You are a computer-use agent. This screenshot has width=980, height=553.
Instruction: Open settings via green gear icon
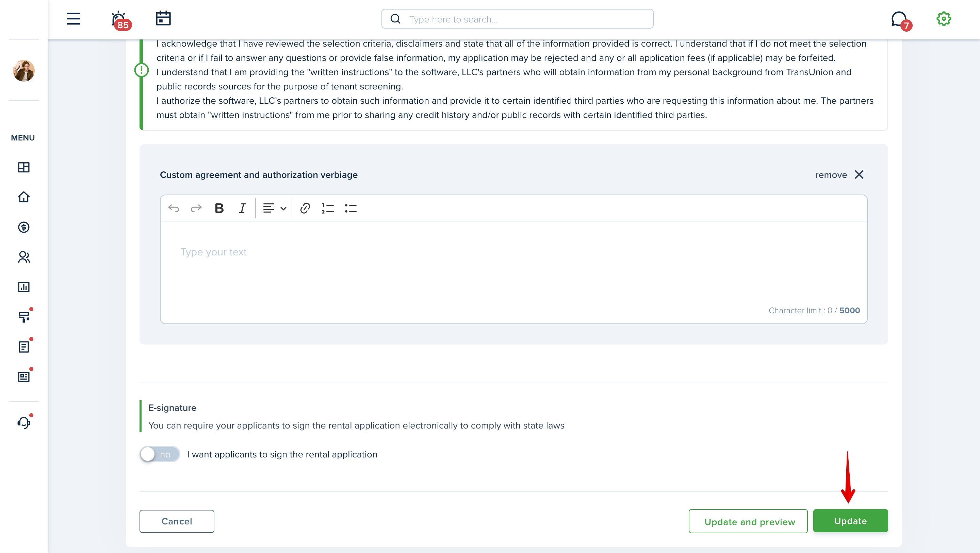pos(944,19)
